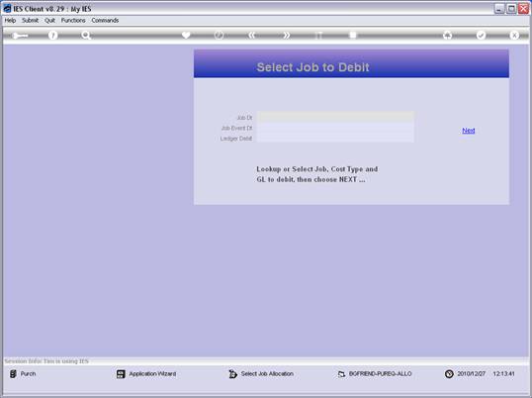Click the help question mark toolbar icon
The image size is (532, 398).
(53, 35)
